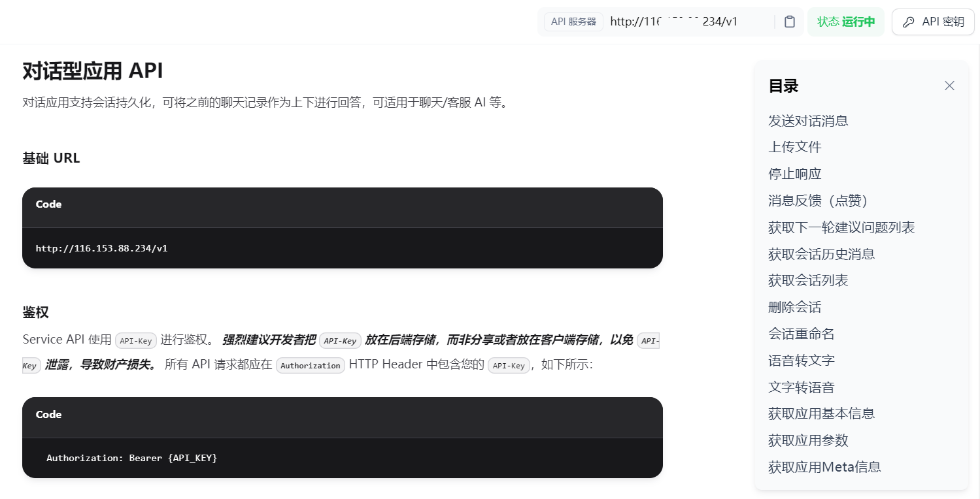Image resolution: width=980 pixels, height=499 pixels.
Task: Jump to 文字转语音 section
Action: pos(802,387)
